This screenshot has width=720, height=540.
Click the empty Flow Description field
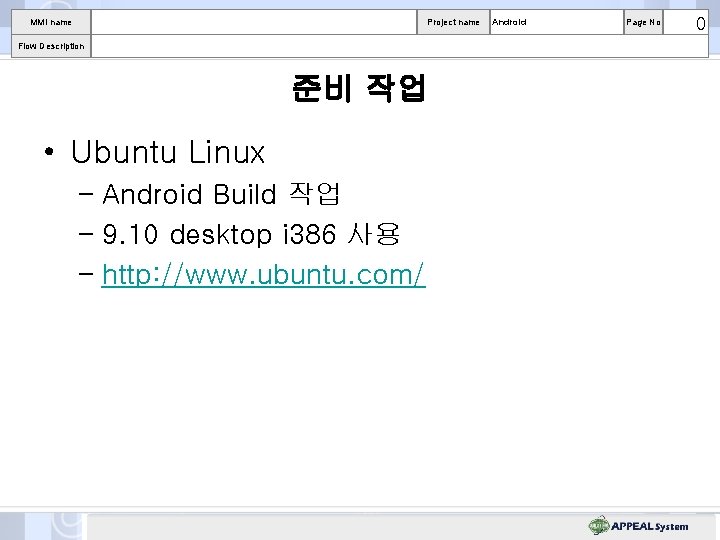(399, 46)
